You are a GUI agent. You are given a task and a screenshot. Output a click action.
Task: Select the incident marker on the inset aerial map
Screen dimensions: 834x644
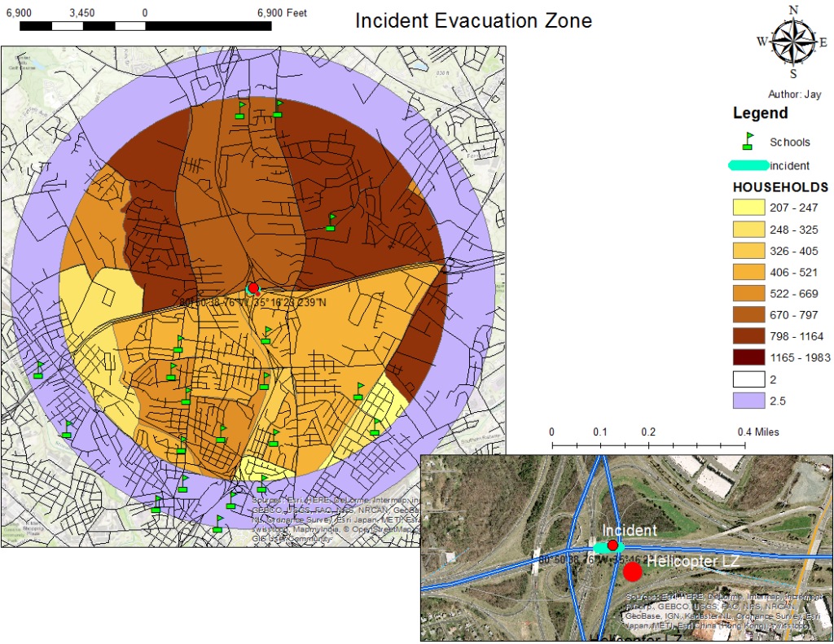(x=612, y=545)
